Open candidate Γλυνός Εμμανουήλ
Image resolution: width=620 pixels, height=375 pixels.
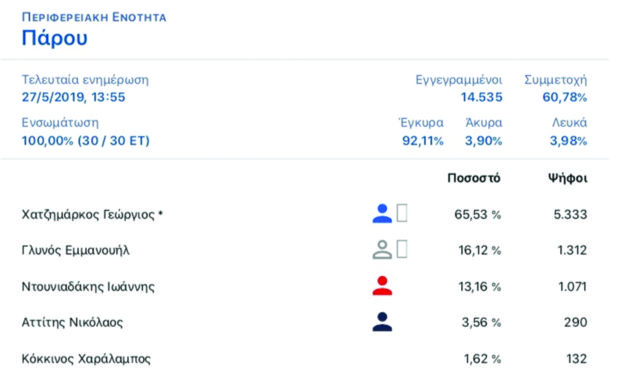pyautogui.click(x=76, y=250)
